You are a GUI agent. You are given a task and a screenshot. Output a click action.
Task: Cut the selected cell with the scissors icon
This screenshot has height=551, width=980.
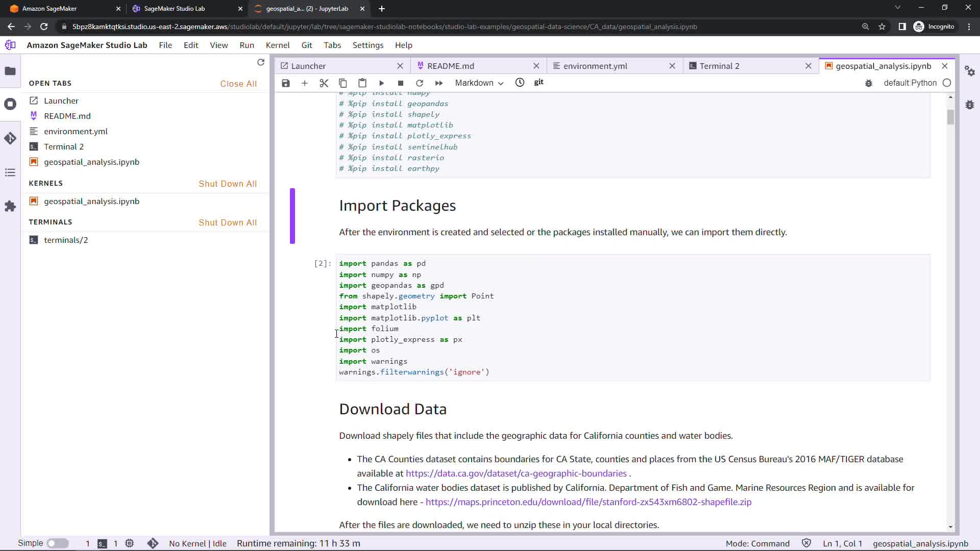coord(324,83)
